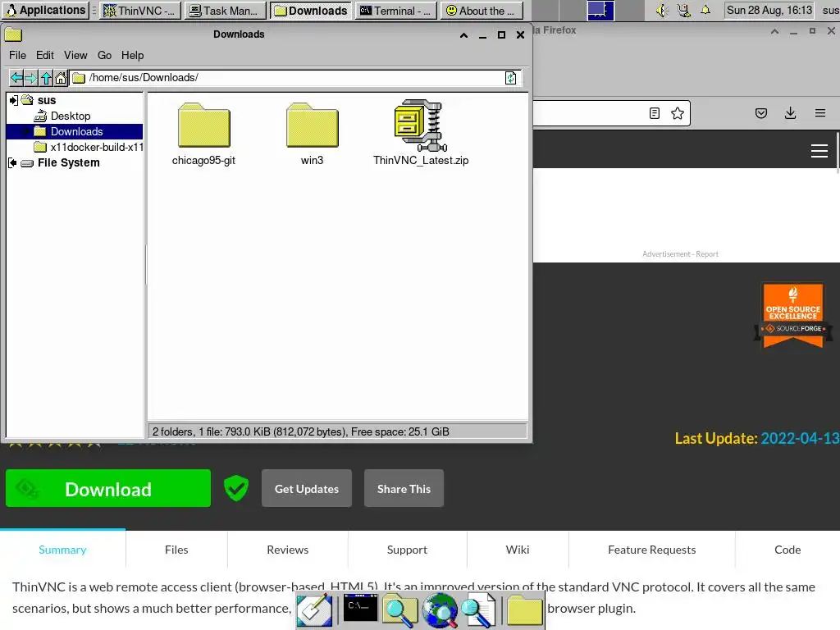Switch to ThinVNC window in taskbar
Viewport: 840px width, 630px height.
(x=139, y=11)
